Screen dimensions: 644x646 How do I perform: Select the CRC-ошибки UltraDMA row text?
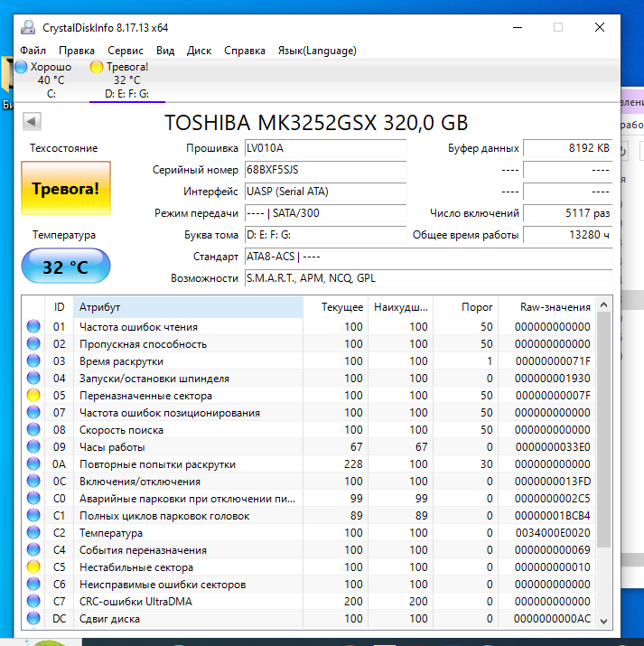[x=135, y=602]
